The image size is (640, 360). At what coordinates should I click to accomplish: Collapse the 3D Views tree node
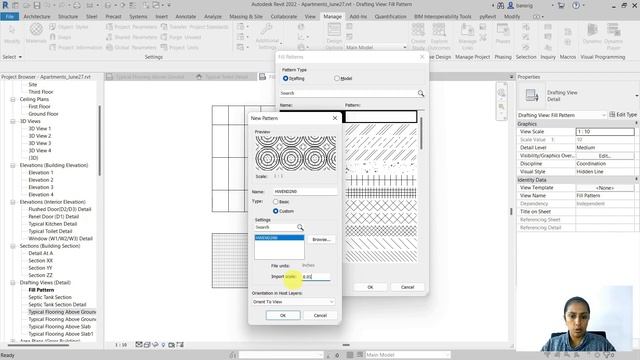tap(13, 121)
